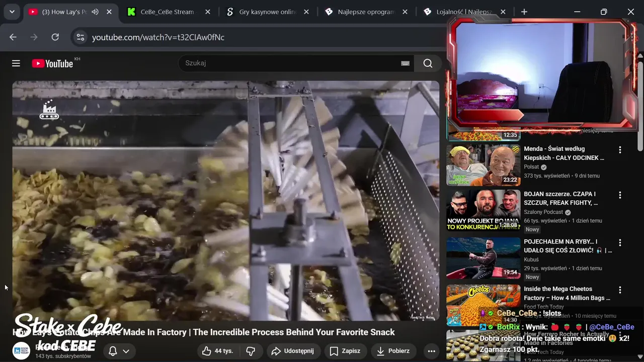Open POJECHAŁEM NA RYBY video thumbnail

tap(484, 258)
